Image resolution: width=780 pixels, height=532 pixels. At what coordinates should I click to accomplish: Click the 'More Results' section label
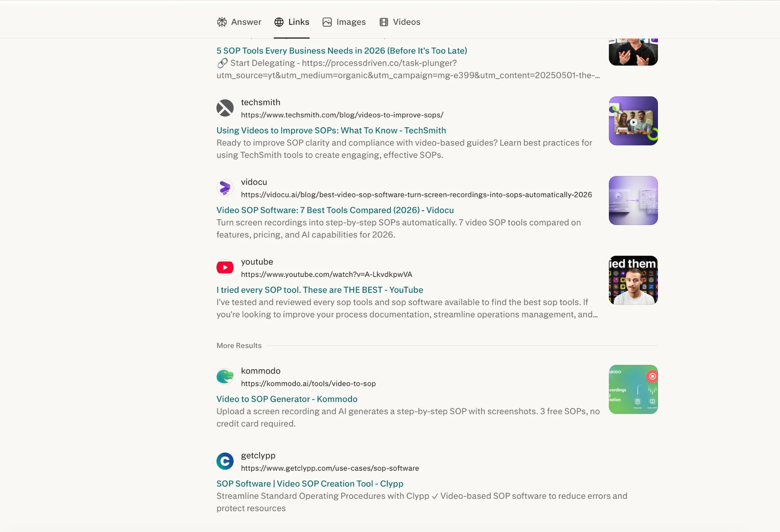[x=239, y=346]
